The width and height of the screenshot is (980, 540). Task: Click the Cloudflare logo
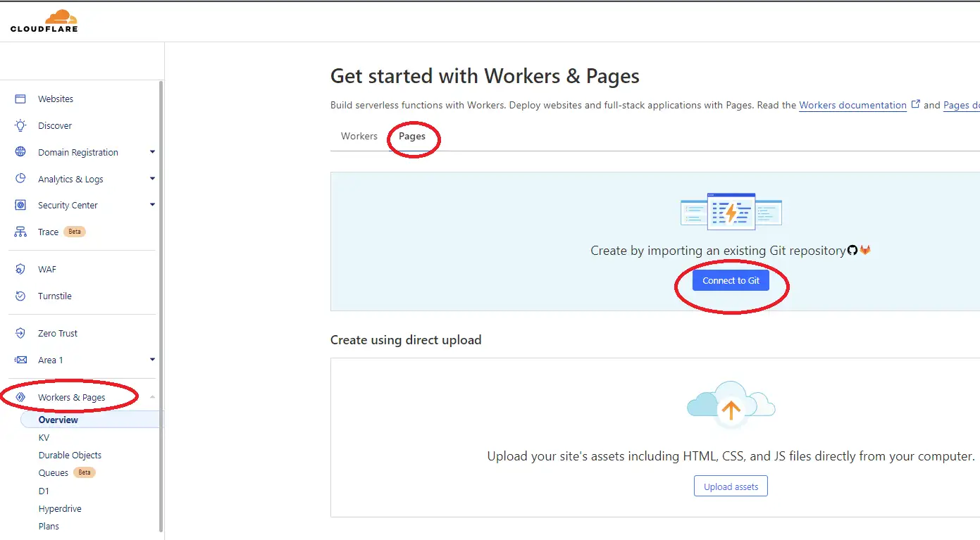coord(44,21)
